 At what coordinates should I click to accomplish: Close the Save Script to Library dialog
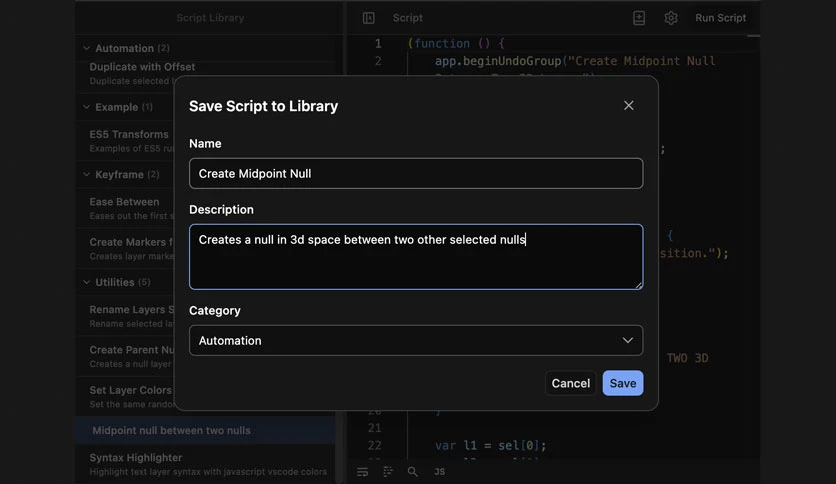pyautogui.click(x=629, y=106)
